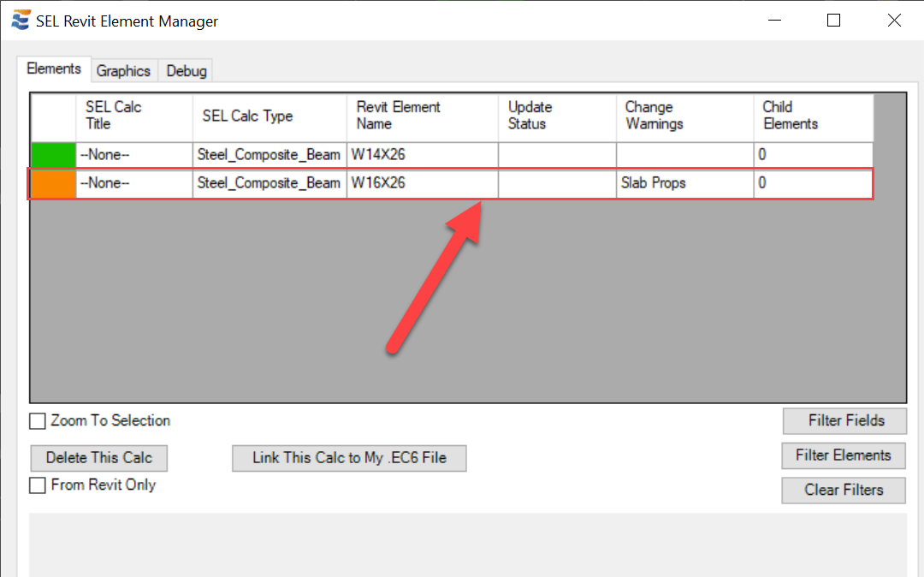The image size is (924, 577).
Task: Click the Child Elements column header
Action: 813,116
